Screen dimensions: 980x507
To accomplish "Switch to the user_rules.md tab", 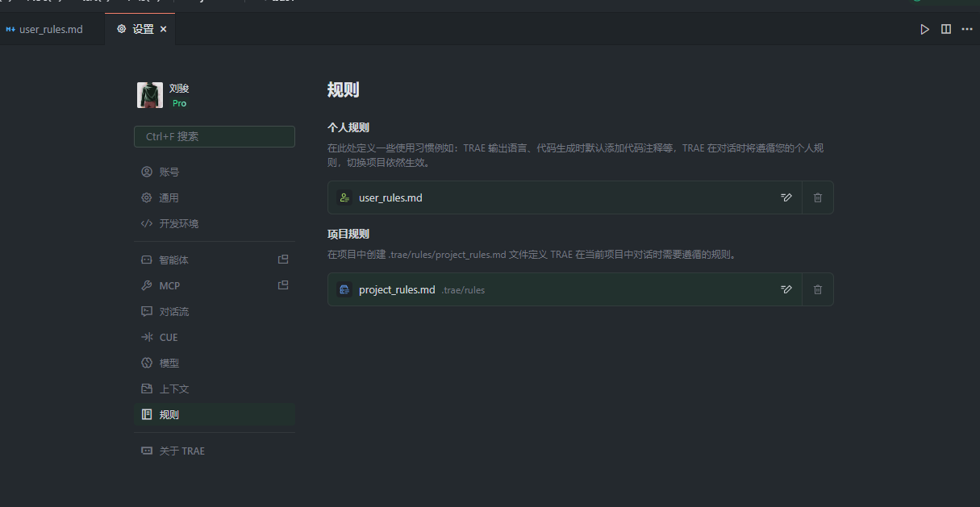I will click(x=51, y=29).
